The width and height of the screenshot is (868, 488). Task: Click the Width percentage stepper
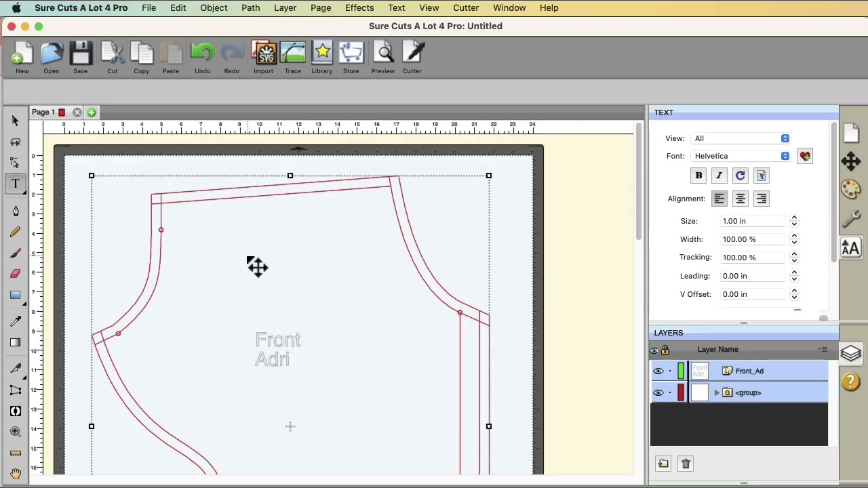[794, 239]
